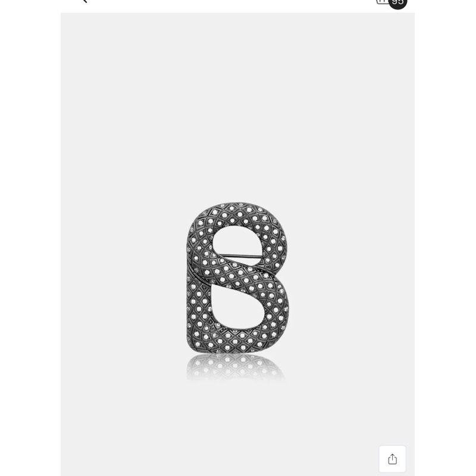Go back to the previous page
Viewport: 476px width, 476px height.
pos(85,1)
